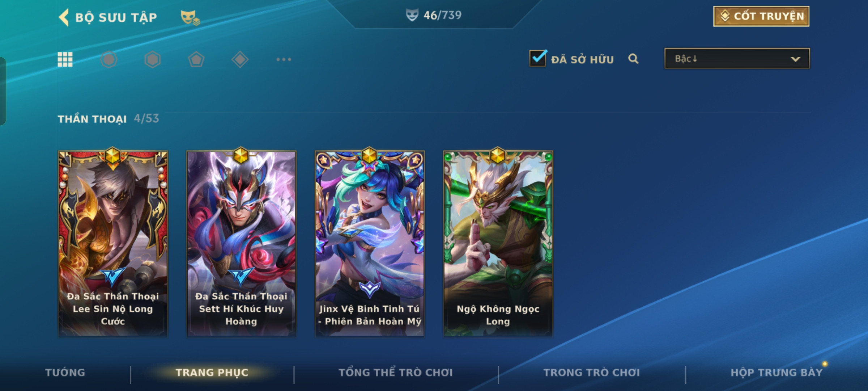
Task: Select the circular rarity filter icon
Action: [109, 59]
